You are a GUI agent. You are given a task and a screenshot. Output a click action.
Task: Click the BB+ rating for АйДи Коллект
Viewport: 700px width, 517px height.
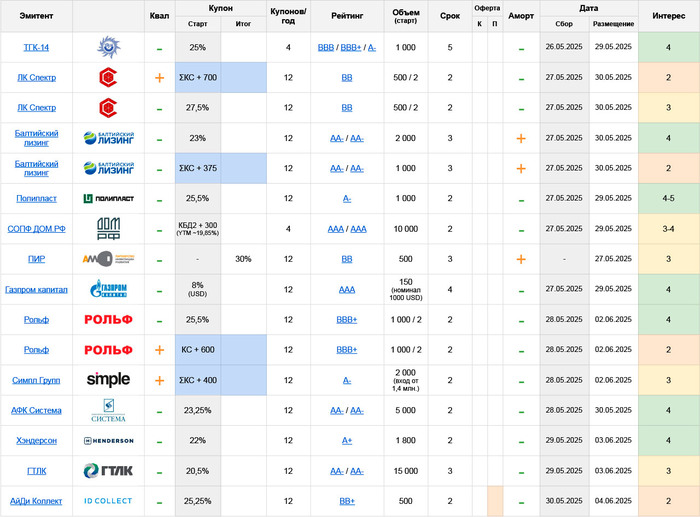click(347, 501)
